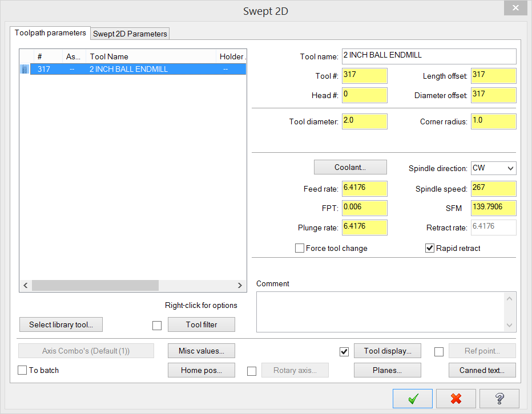Click tool list scroll left arrow
Image resolution: width=532 pixels, height=414 pixels.
pos(26,286)
